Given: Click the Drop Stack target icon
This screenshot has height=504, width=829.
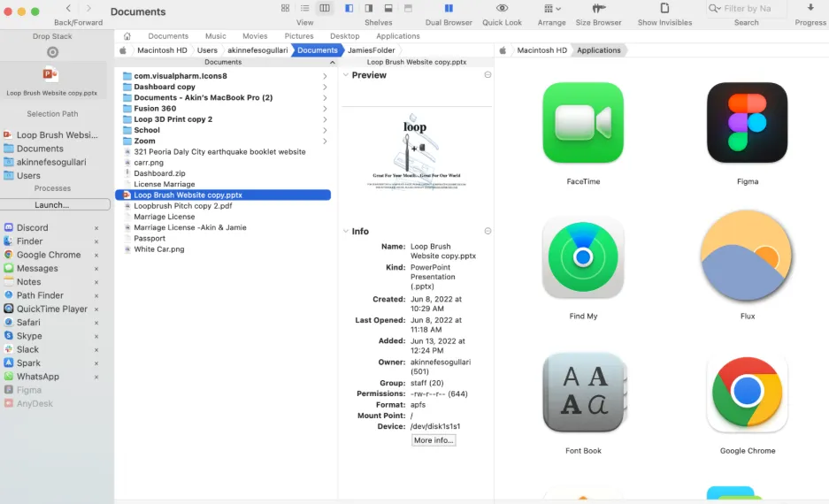Looking at the screenshot, I should [x=52, y=52].
